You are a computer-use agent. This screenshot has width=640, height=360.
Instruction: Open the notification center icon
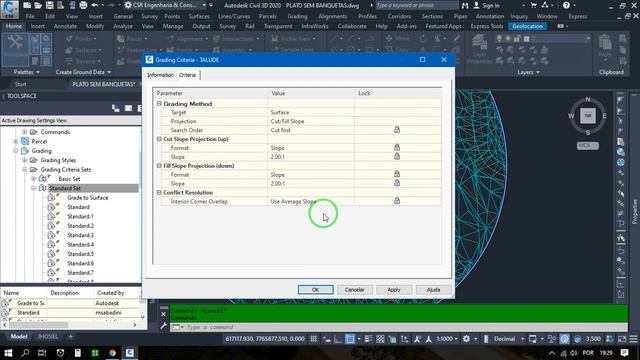pos(624,353)
